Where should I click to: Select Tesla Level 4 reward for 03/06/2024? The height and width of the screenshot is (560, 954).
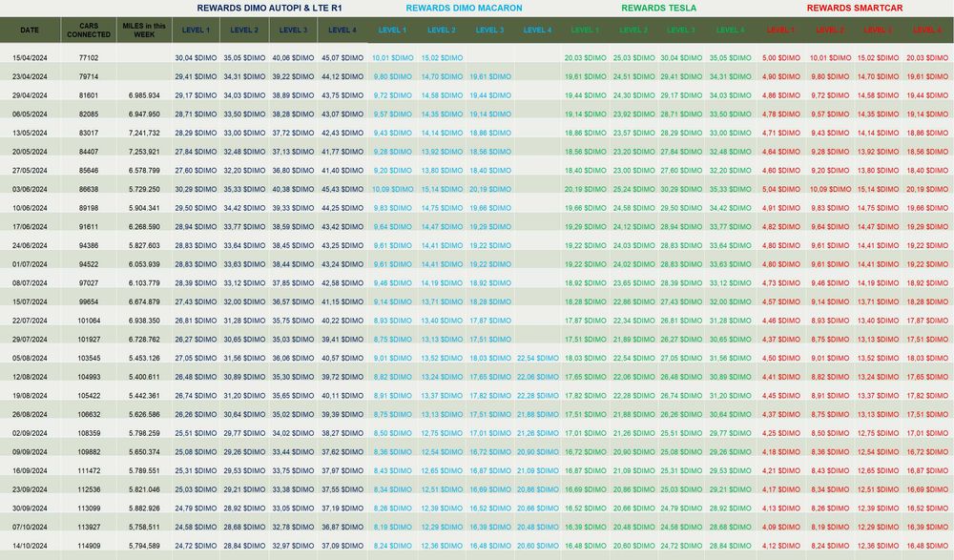[x=731, y=189]
